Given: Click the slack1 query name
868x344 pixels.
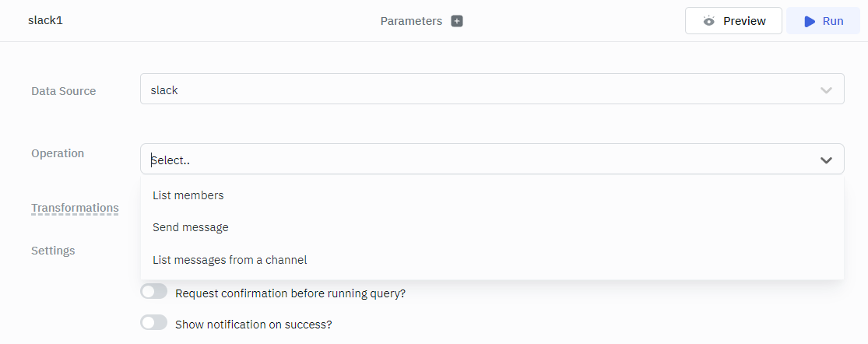Looking at the screenshot, I should click(x=45, y=20).
